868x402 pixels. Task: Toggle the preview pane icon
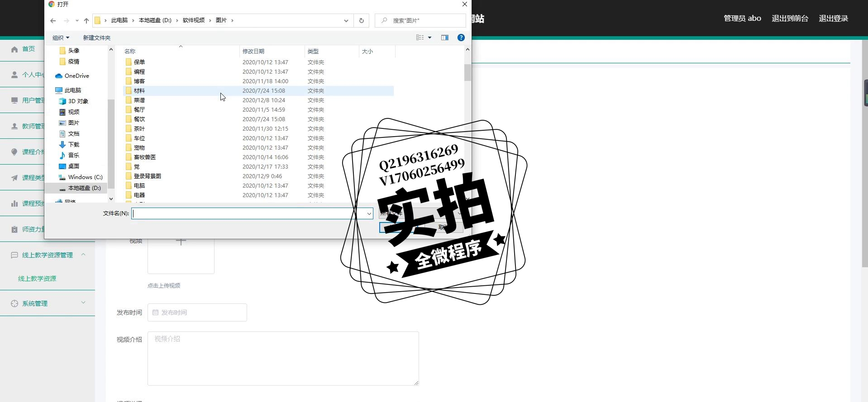coord(445,38)
